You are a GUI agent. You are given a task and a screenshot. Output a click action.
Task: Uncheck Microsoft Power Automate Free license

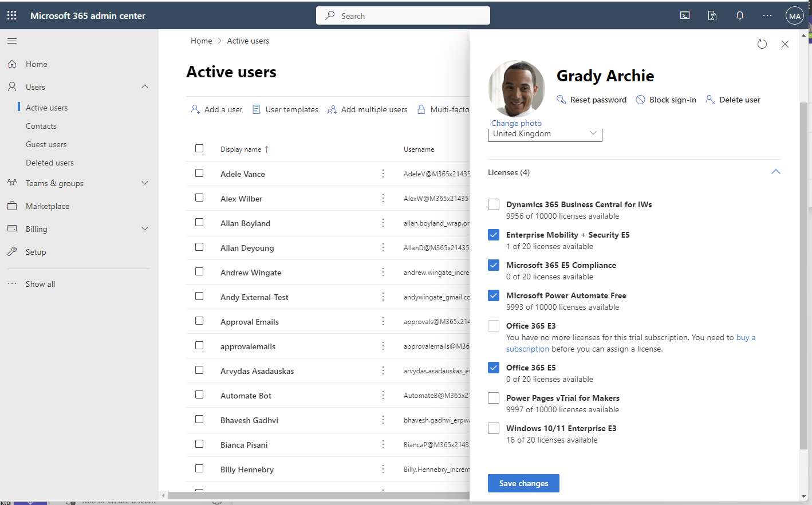(494, 295)
